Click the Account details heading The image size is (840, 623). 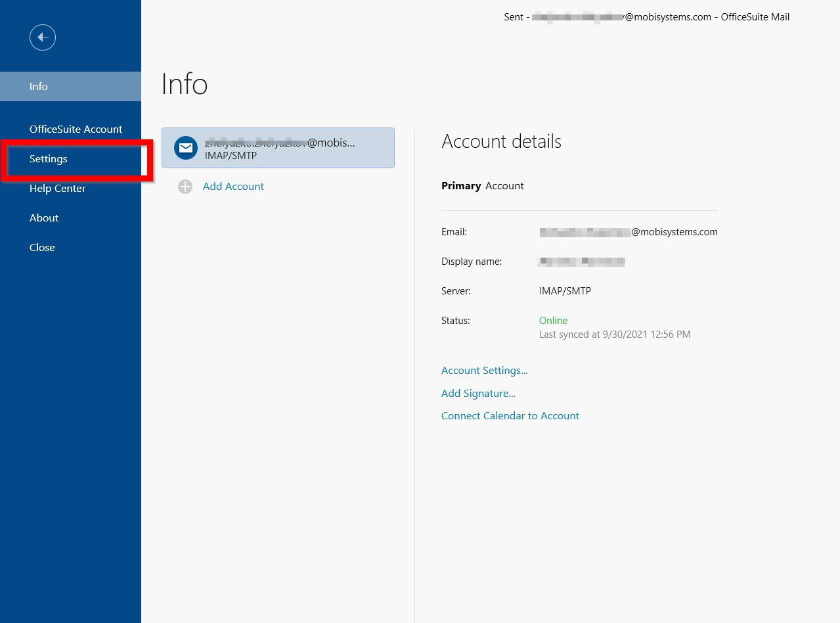point(501,141)
